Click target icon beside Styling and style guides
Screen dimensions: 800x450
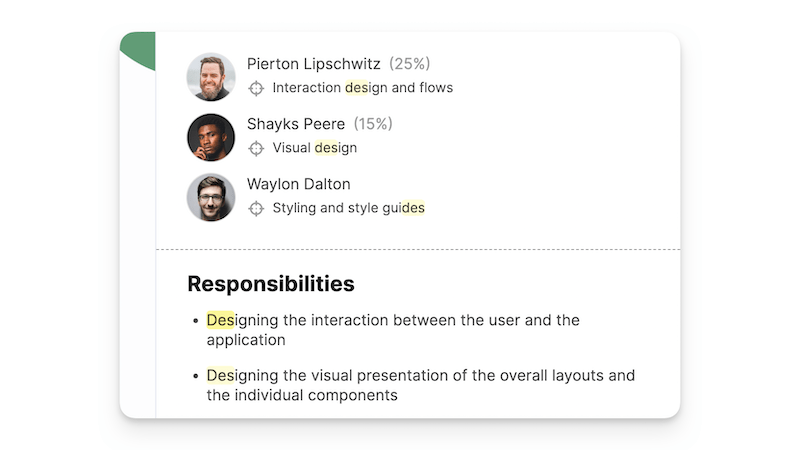pos(256,209)
